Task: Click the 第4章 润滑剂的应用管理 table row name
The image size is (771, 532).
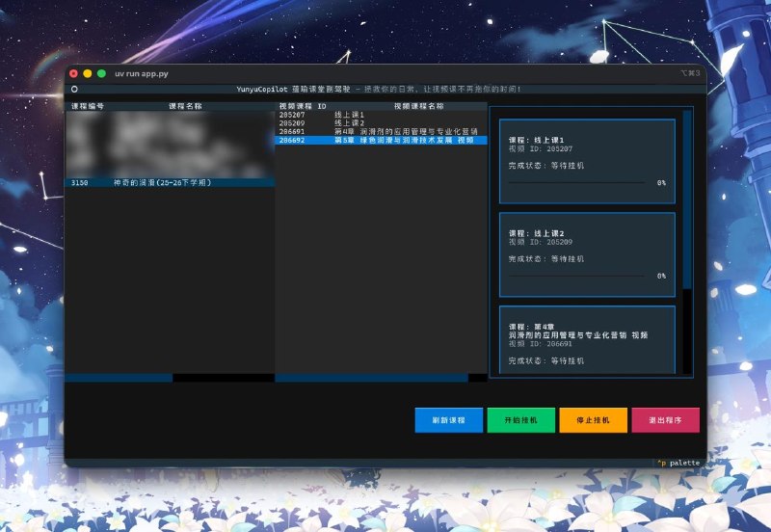Action: point(406,131)
